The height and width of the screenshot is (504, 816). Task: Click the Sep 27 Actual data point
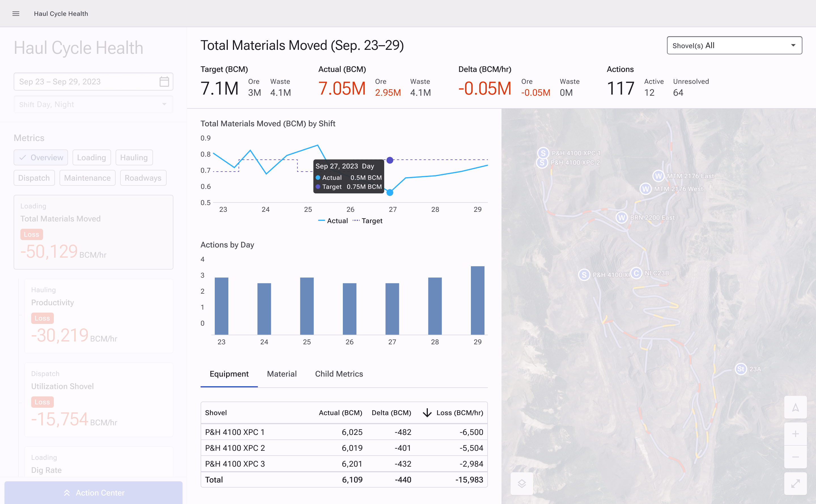[390, 193]
